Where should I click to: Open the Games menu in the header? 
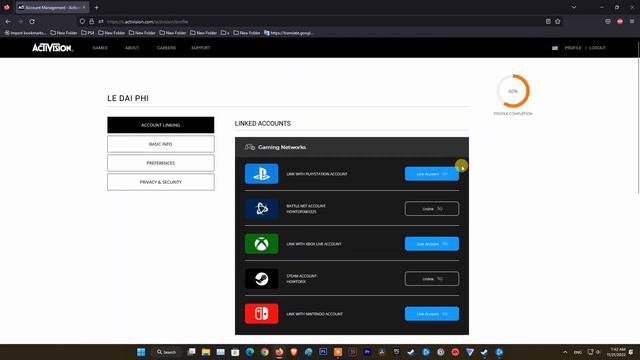point(100,48)
